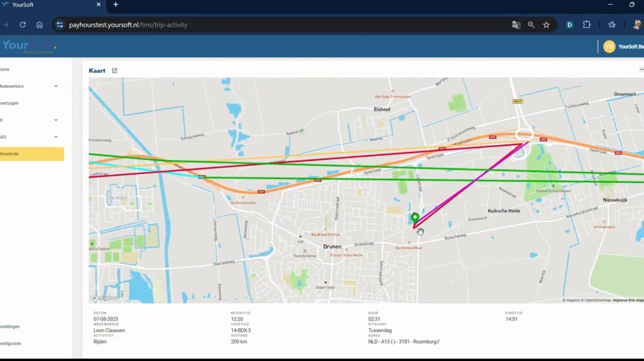Screen dimensions: 644x361
Task: Click the Tussendag ritsoort value
Action: pos(380,330)
